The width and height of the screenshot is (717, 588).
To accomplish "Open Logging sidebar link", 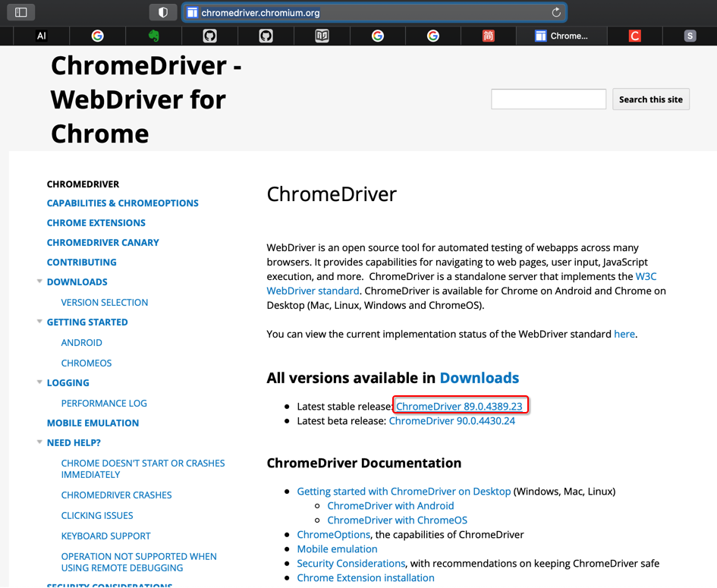I will [x=68, y=382].
